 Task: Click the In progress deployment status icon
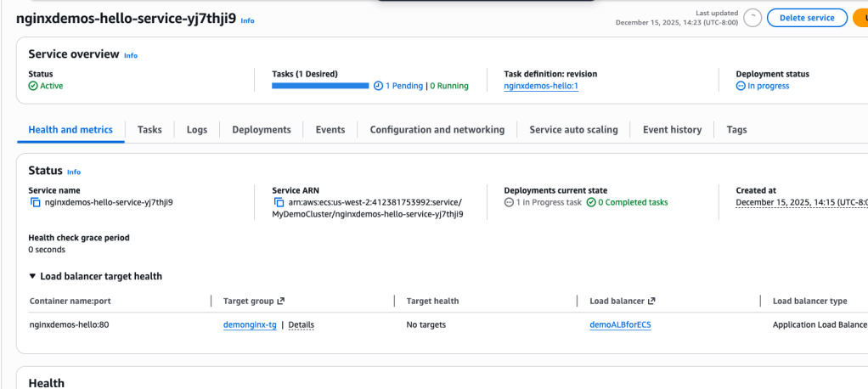tap(741, 86)
